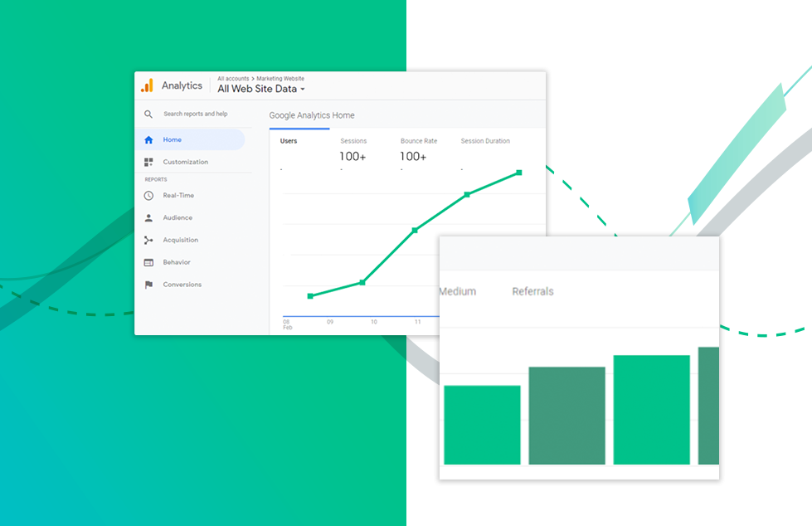This screenshot has height=526, width=812.
Task: Click the Google Analytics Home heading
Action: click(x=312, y=115)
